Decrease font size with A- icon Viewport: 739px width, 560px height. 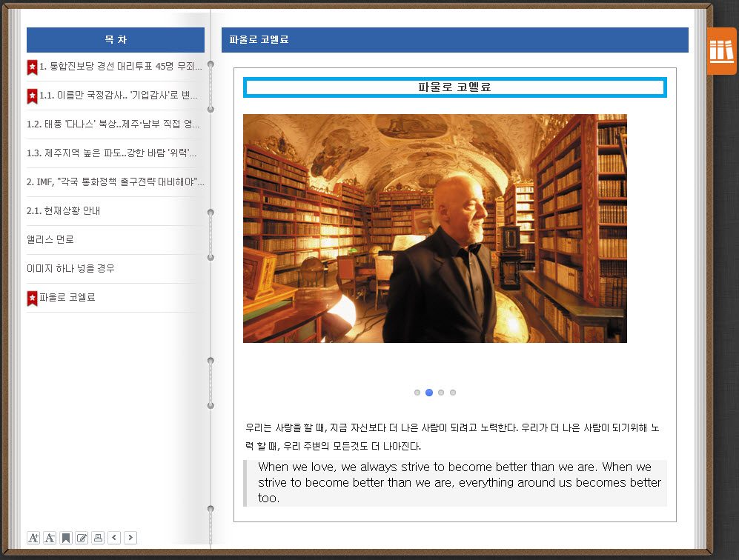click(50, 537)
